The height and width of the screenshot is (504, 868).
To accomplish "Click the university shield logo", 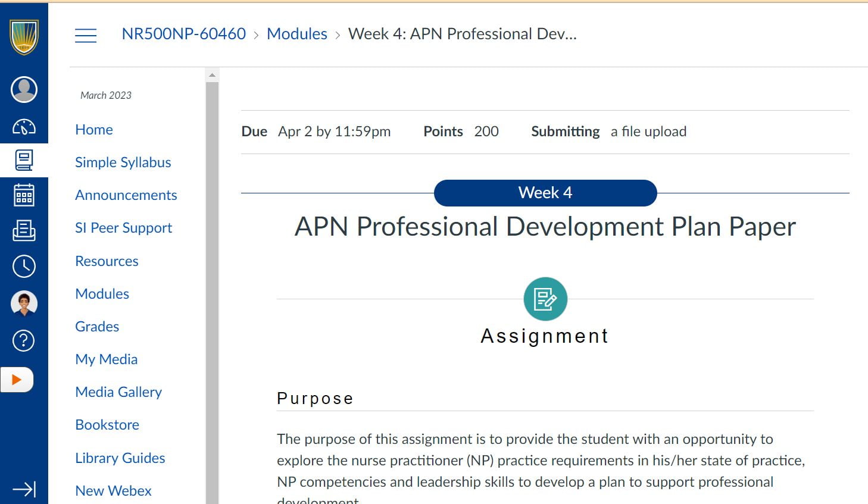I will tap(24, 36).
